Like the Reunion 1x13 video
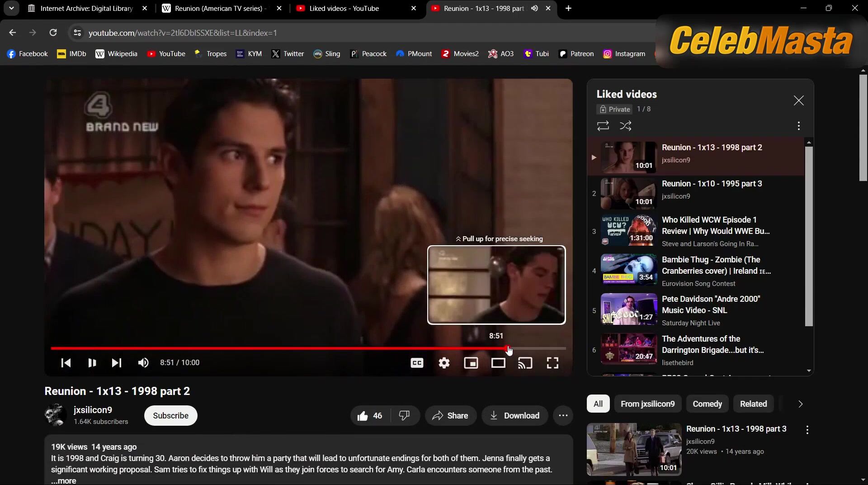 pos(370,416)
